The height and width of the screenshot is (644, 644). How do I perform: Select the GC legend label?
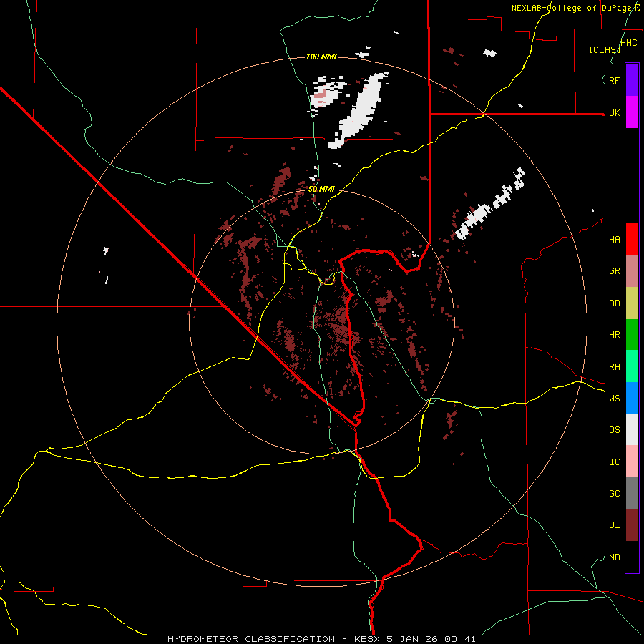[614, 493]
